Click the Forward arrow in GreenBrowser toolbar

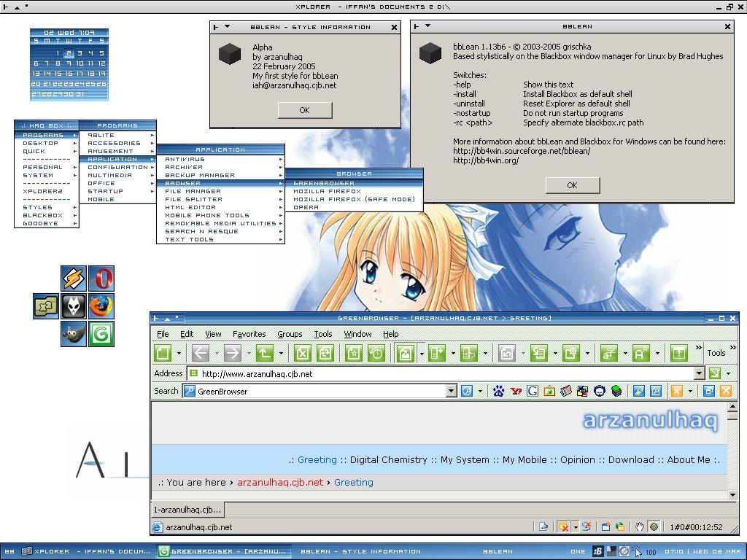pos(233,353)
